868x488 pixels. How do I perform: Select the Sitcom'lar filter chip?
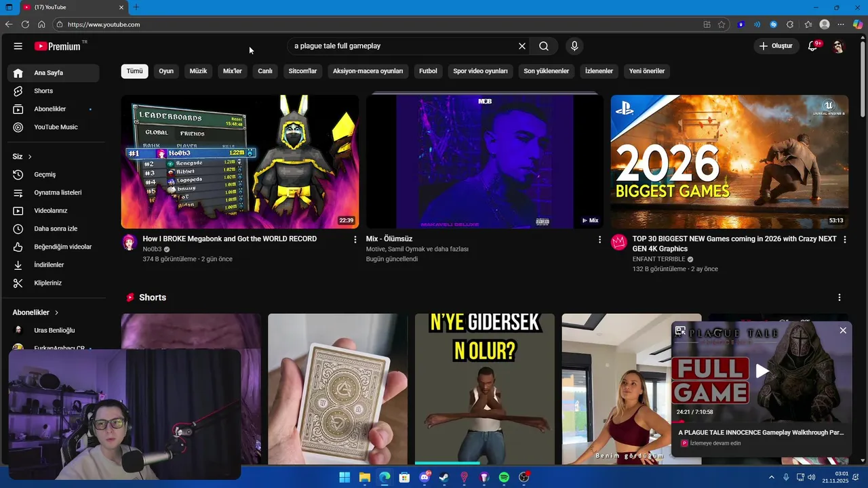coord(302,70)
